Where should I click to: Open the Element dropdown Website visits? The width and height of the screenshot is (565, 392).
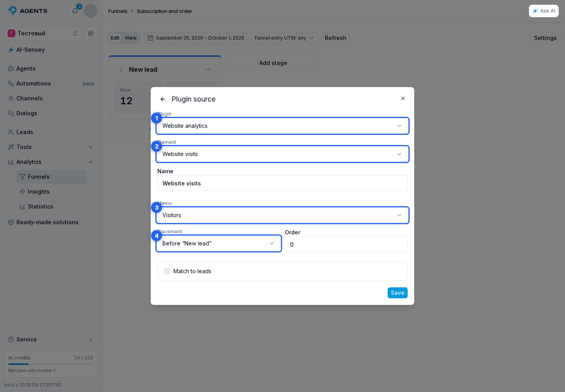point(282,154)
